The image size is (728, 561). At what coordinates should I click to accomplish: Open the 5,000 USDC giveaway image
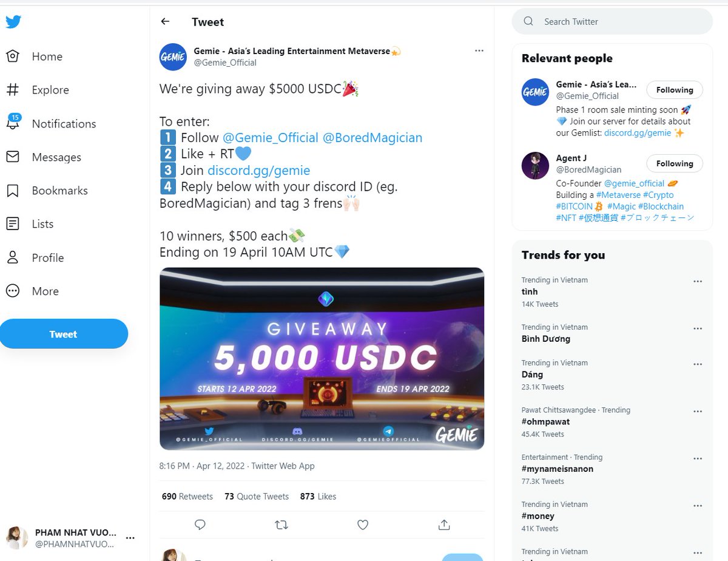point(322,359)
